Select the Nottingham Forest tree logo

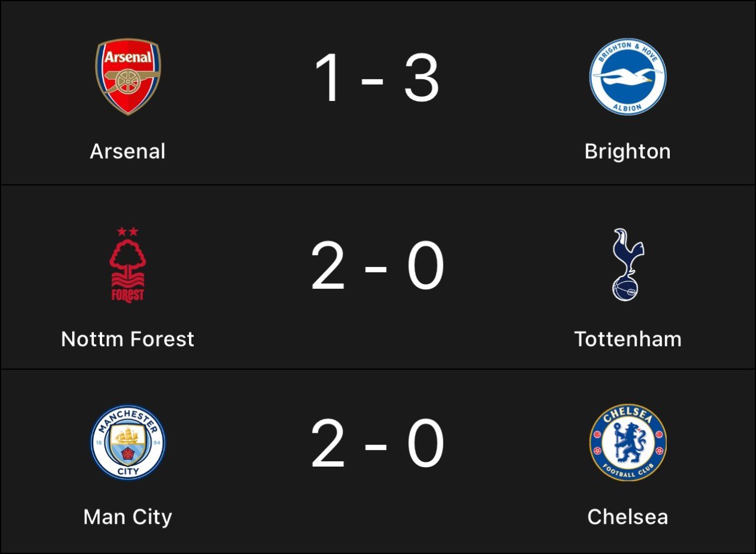(128, 265)
